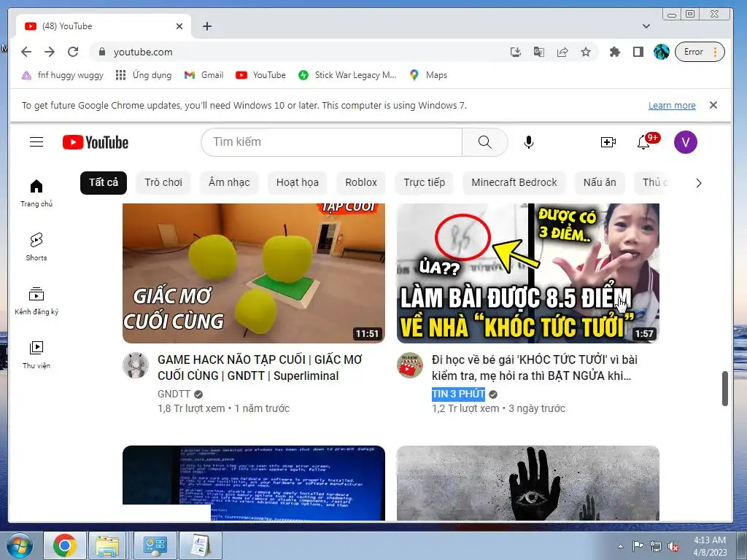The height and width of the screenshot is (560, 747).
Task: Play the LÀM BÀI ĐƯỢC 8.5 ĐIỂM thumbnail
Action: pos(528,273)
